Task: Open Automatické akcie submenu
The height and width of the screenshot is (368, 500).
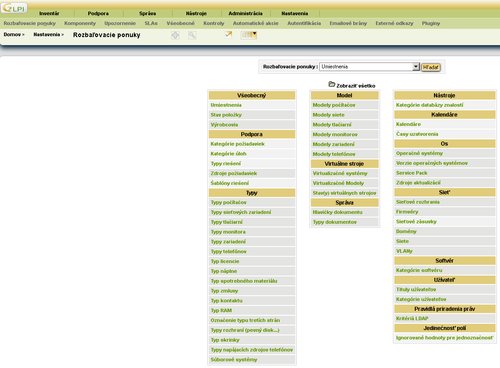Action: [255, 23]
